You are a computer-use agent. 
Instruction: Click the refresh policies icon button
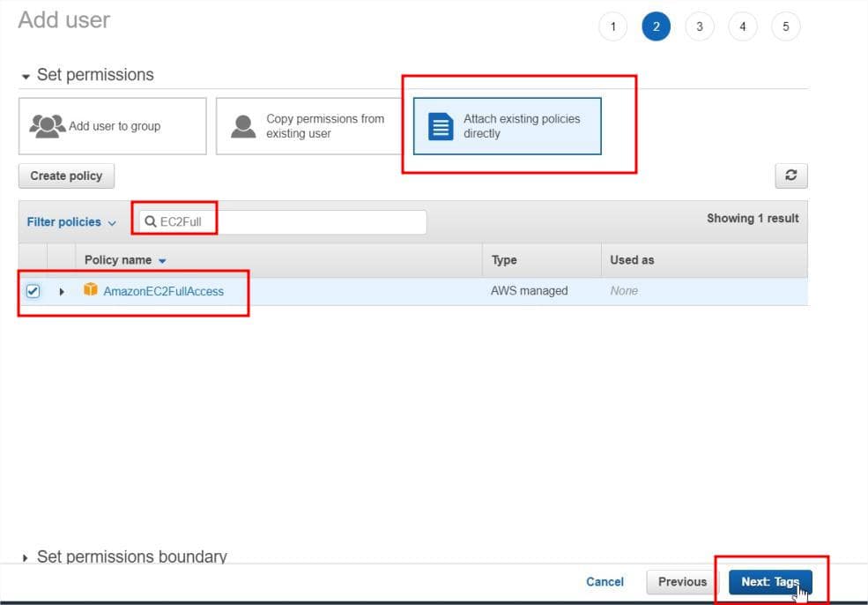(790, 176)
